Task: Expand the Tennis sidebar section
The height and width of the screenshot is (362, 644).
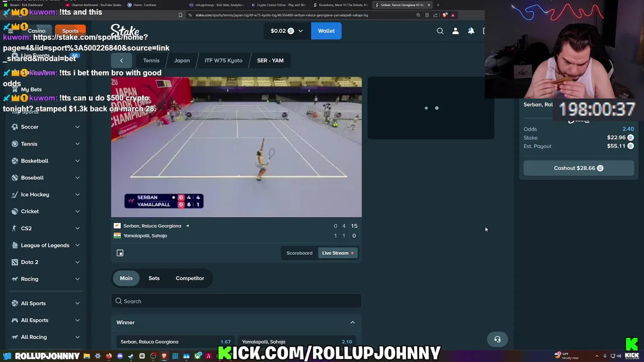Action: pyautogui.click(x=77, y=144)
